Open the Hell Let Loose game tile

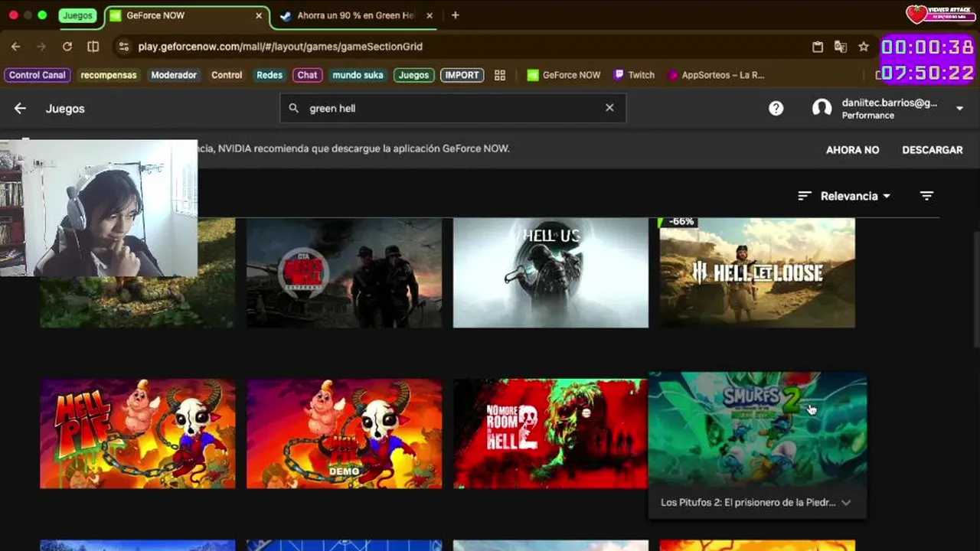click(757, 272)
